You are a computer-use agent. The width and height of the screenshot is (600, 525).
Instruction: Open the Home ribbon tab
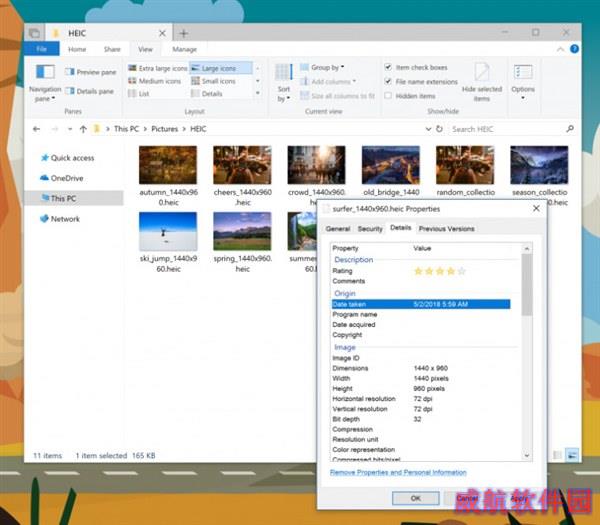[x=77, y=49]
